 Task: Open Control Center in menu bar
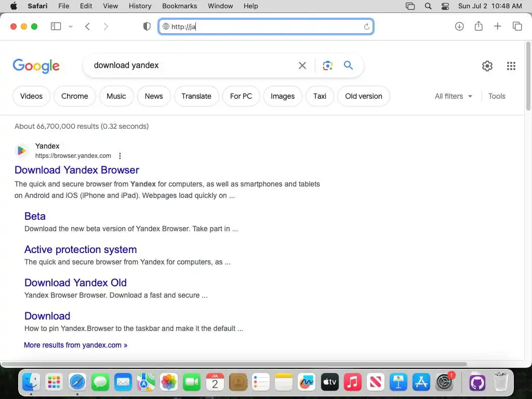point(445,6)
